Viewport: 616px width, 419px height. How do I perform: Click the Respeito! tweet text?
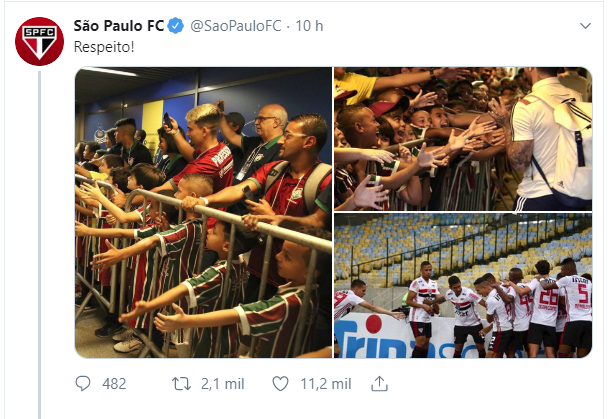pyautogui.click(x=104, y=47)
